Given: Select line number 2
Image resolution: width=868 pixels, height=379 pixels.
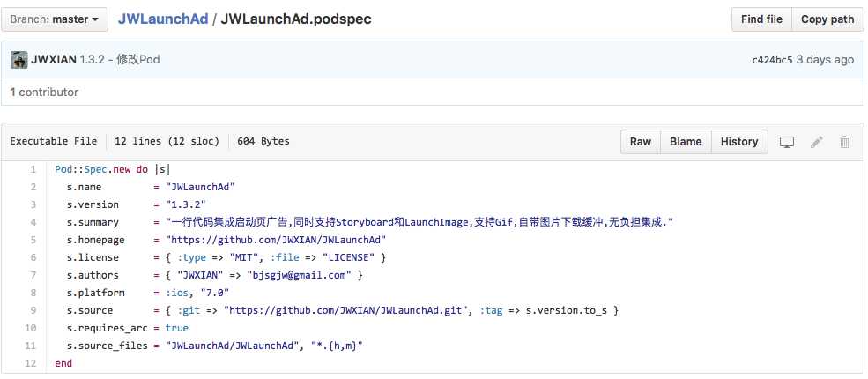Looking at the screenshot, I should pos(33,187).
